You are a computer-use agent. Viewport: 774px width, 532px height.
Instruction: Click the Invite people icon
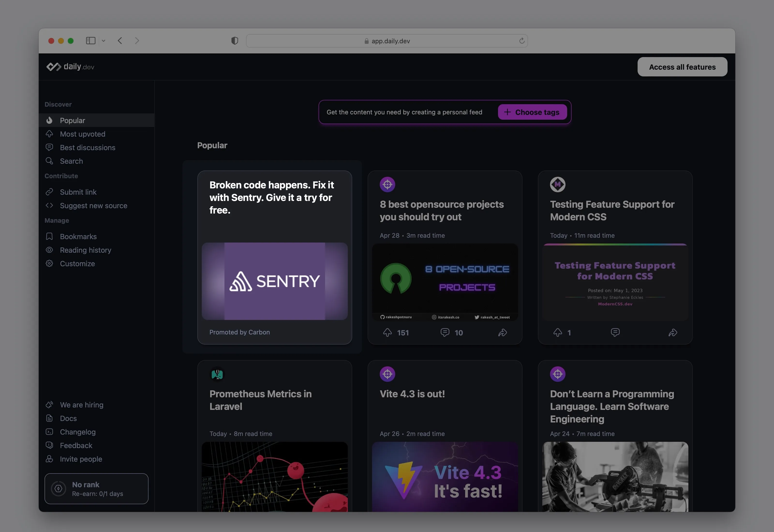[49, 459]
